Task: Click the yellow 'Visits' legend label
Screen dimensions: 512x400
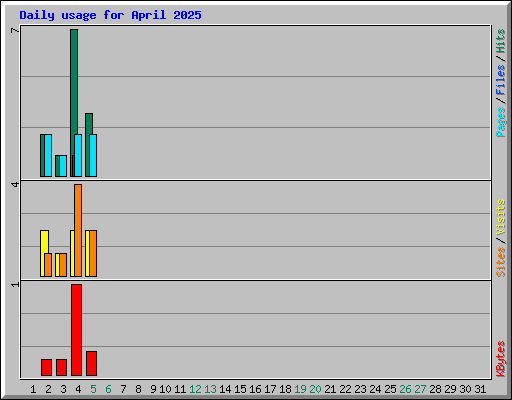Action: pos(501,217)
